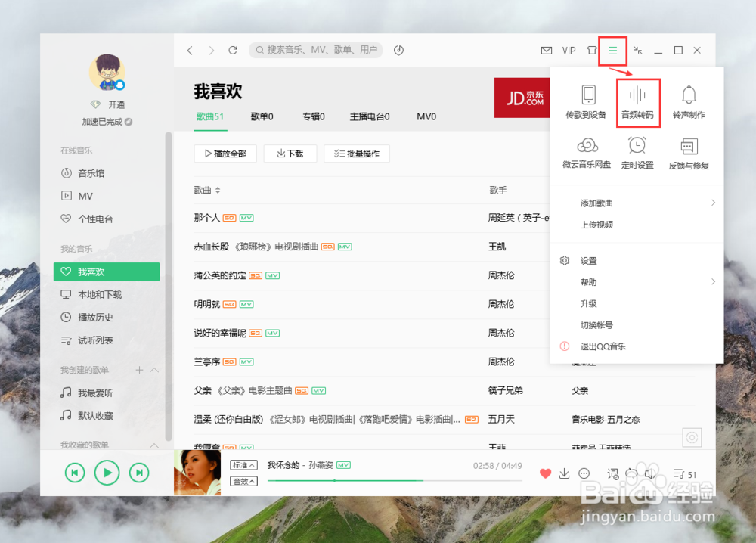Toggle the red heart favorite icon

(545, 473)
